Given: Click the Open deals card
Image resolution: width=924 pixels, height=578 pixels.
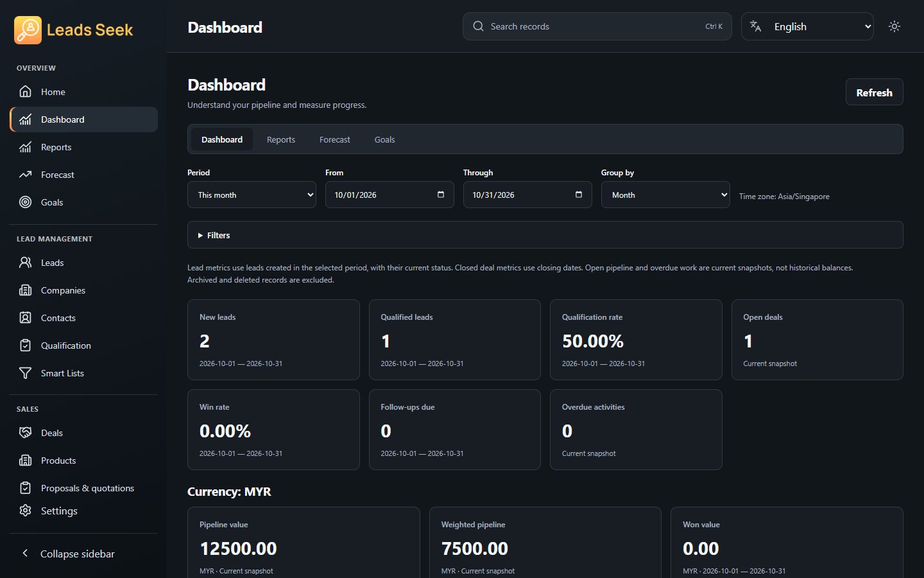Looking at the screenshot, I should [817, 340].
